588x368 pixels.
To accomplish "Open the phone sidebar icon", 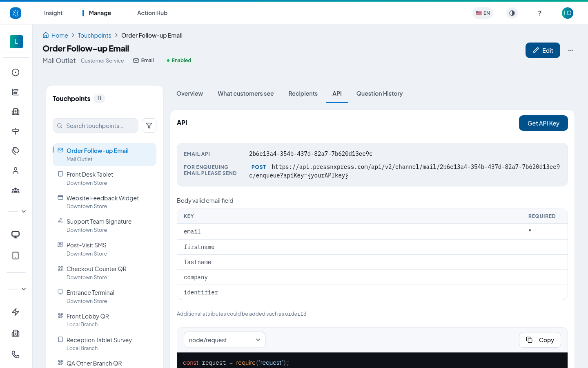I will pos(16,355).
